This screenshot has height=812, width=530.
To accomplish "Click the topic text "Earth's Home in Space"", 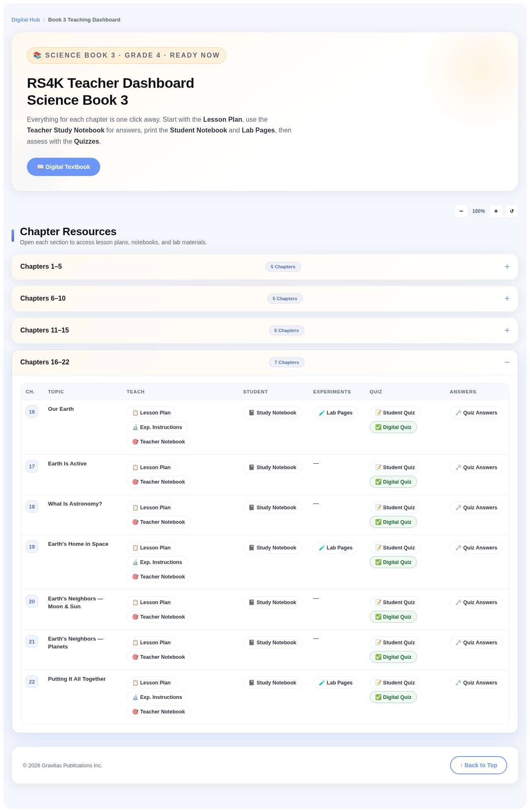I will tap(78, 544).
